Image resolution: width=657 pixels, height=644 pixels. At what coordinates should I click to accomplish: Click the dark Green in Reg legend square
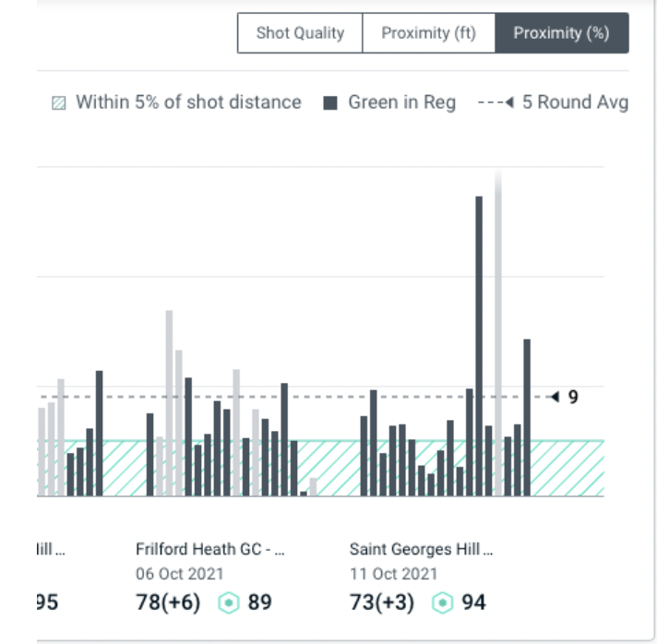pyautogui.click(x=330, y=103)
